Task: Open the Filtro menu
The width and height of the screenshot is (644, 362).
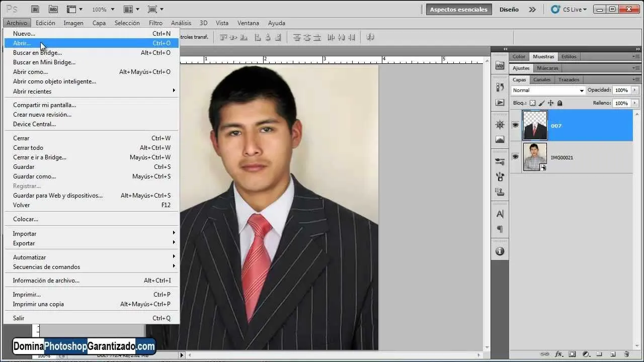Action: click(155, 23)
